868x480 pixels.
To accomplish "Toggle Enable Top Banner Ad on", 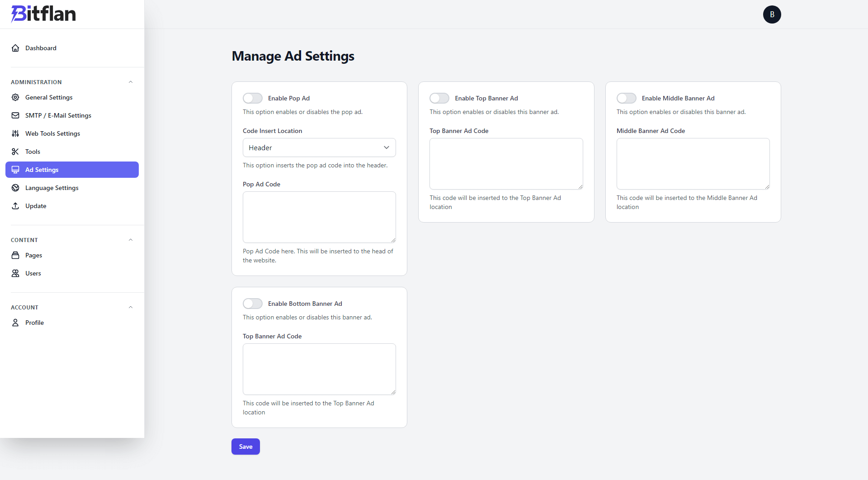I will coord(439,98).
